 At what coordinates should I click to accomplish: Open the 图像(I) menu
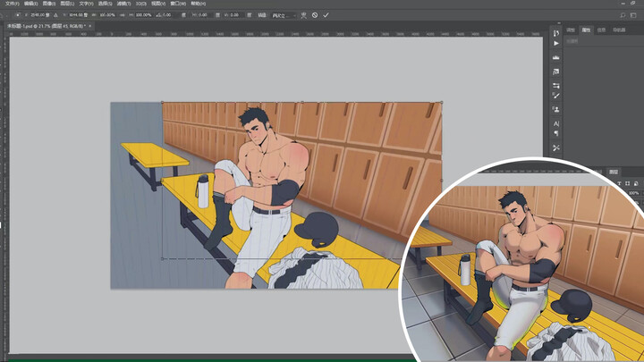coord(49,4)
